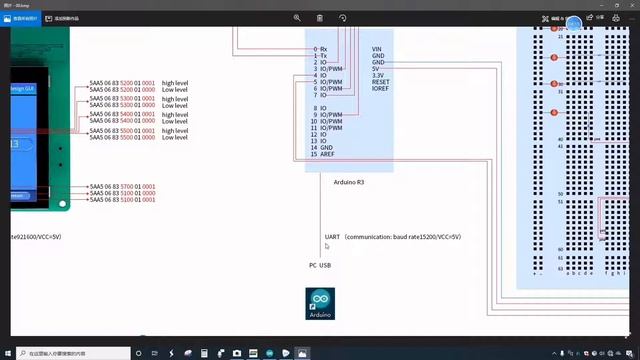640x360 pixels.
Task: Click the Cortana circle icon
Action: click(138, 353)
